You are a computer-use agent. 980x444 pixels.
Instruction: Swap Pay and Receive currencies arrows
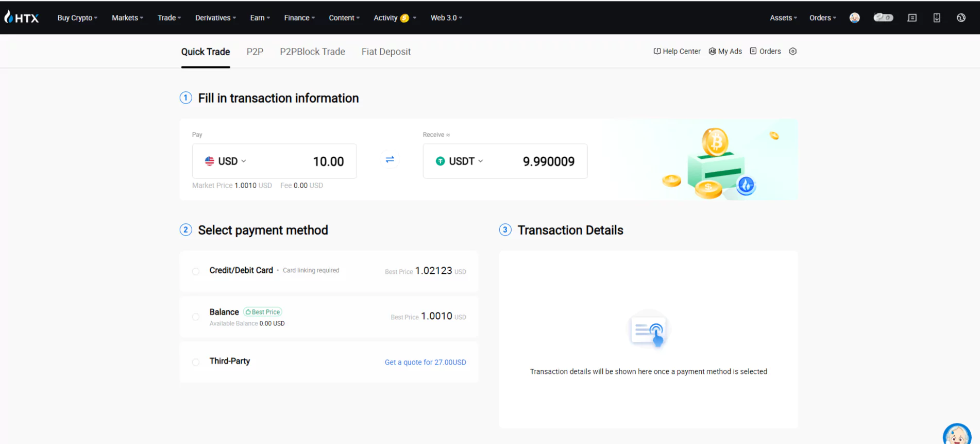click(390, 160)
